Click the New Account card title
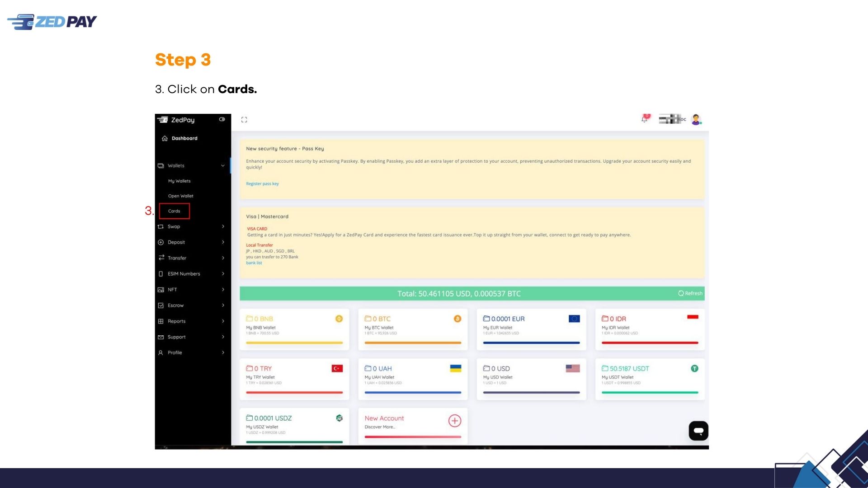The width and height of the screenshot is (868, 488). tap(384, 418)
